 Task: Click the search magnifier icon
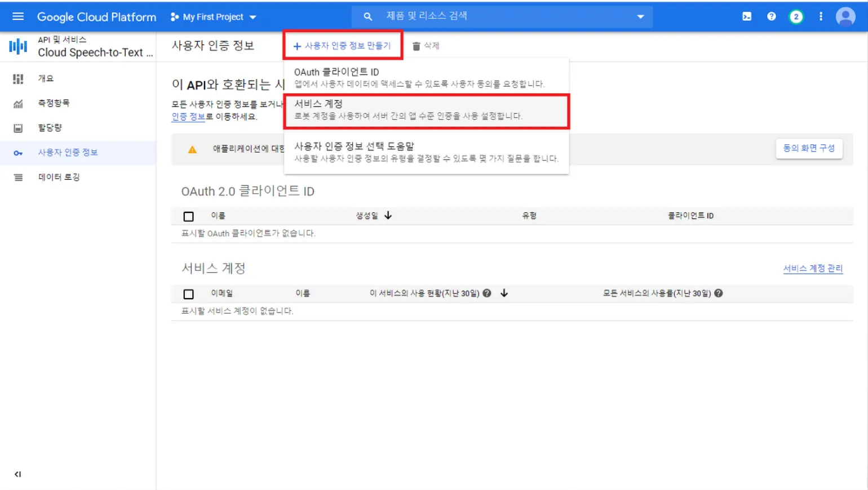pyautogui.click(x=368, y=16)
